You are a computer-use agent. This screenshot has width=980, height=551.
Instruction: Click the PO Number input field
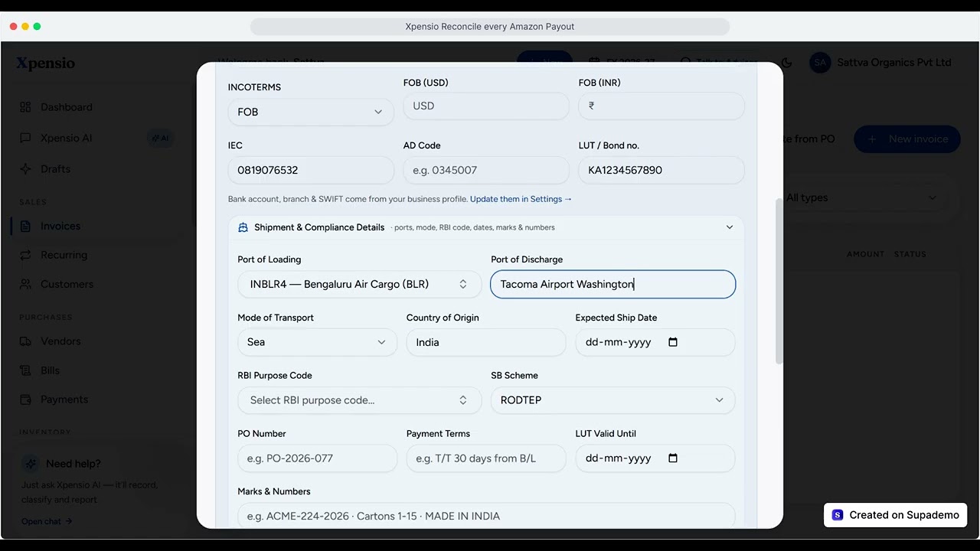click(x=318, y=458)
